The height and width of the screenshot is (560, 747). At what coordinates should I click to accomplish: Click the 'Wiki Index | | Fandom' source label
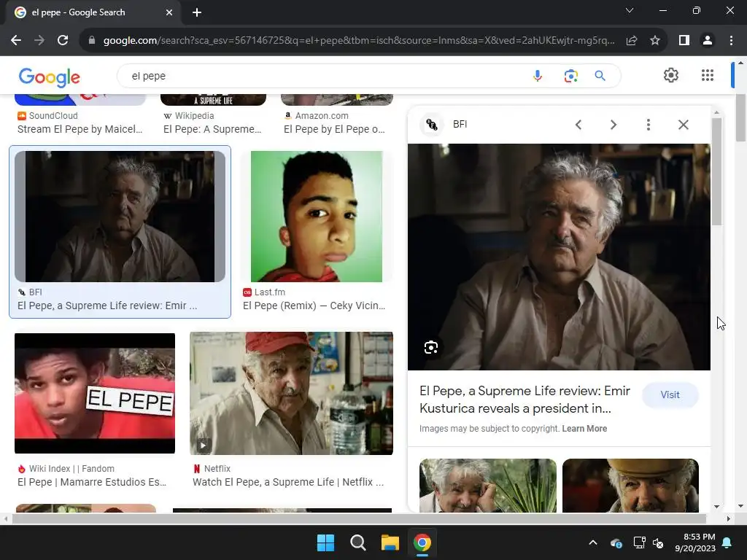[x=66, y=469]
